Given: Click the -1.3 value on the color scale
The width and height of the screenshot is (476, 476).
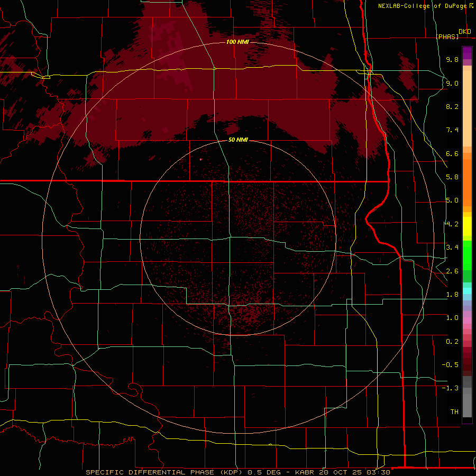Looking at the screenshot, I should (x=450, y=388).
